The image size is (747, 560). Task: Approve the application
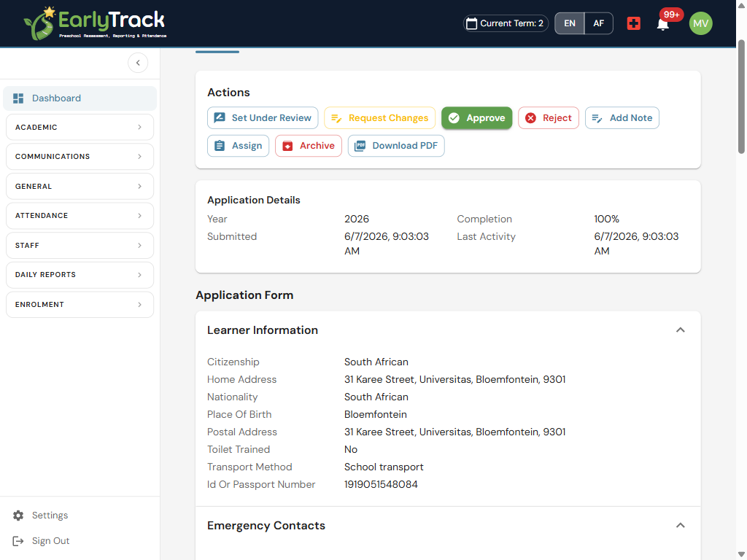pyautogui.click(x=476, y=117)
